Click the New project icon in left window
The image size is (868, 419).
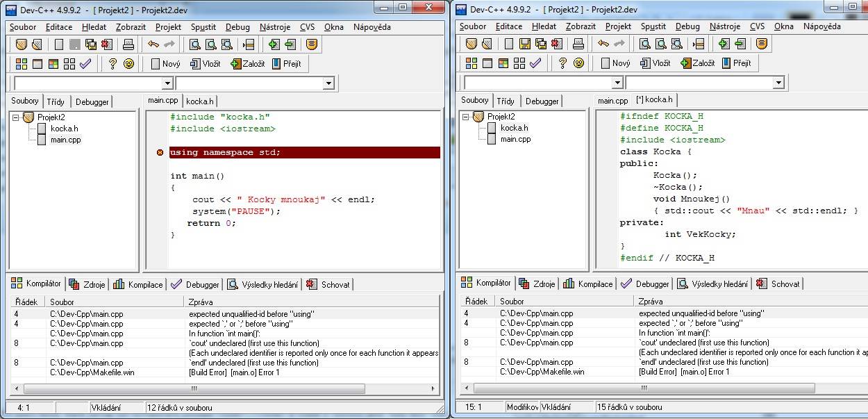tap(21, 44)
